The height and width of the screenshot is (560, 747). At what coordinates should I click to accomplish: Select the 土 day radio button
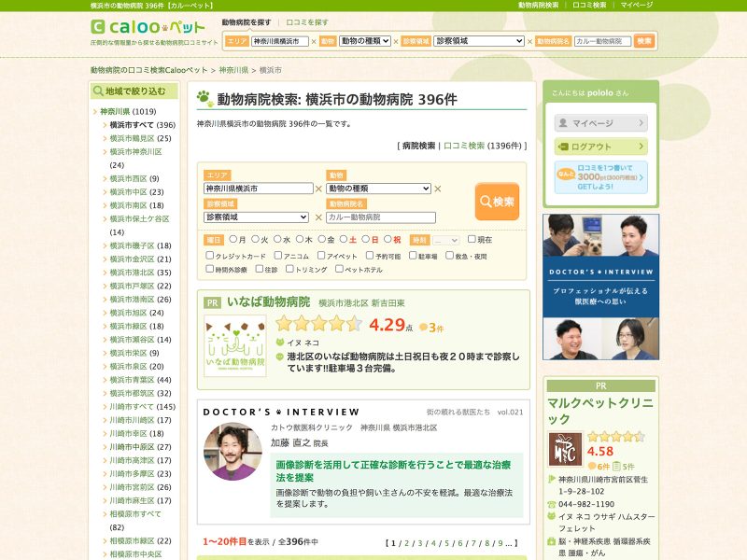click(x=344, y=240)
